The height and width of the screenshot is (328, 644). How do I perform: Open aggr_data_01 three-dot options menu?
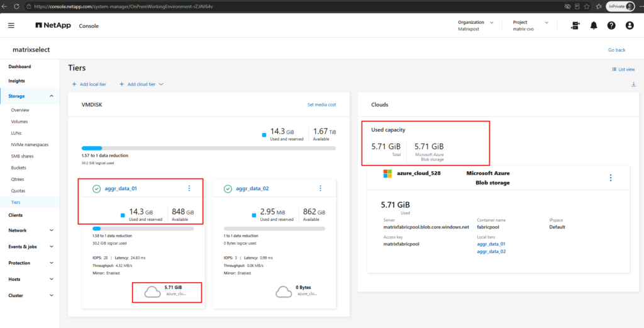189,188
